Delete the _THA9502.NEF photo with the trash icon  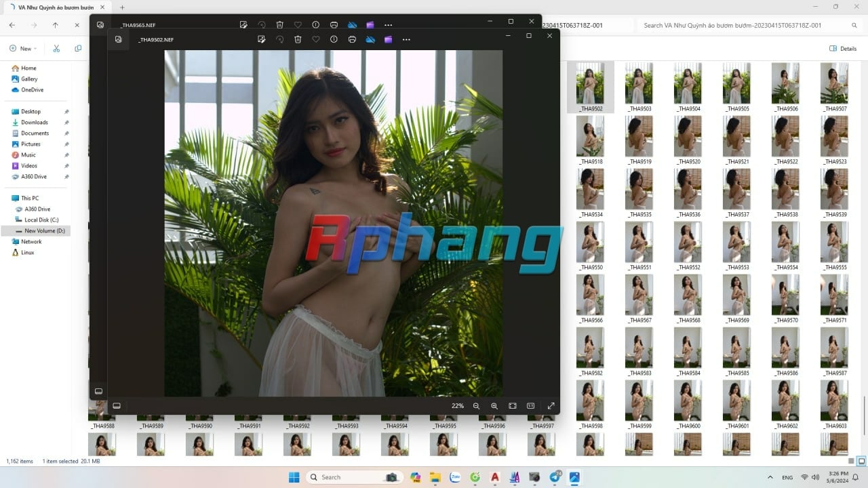tap(298, 39)
